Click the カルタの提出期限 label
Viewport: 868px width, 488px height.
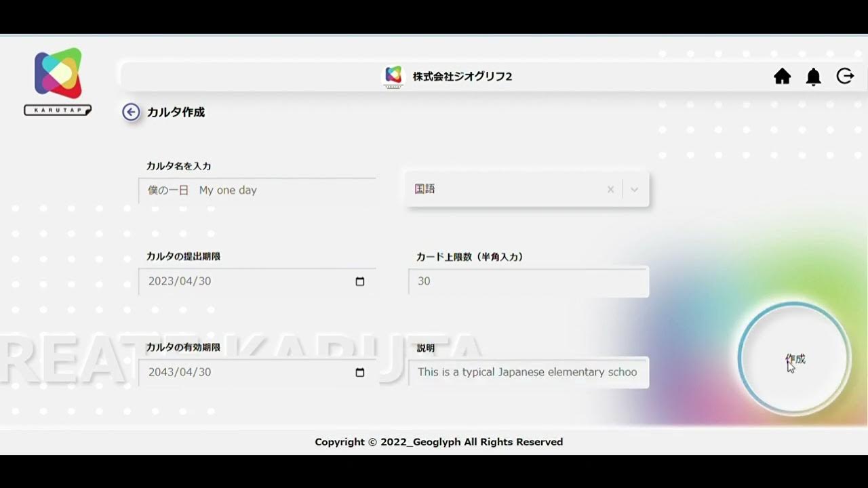[183, 256]
